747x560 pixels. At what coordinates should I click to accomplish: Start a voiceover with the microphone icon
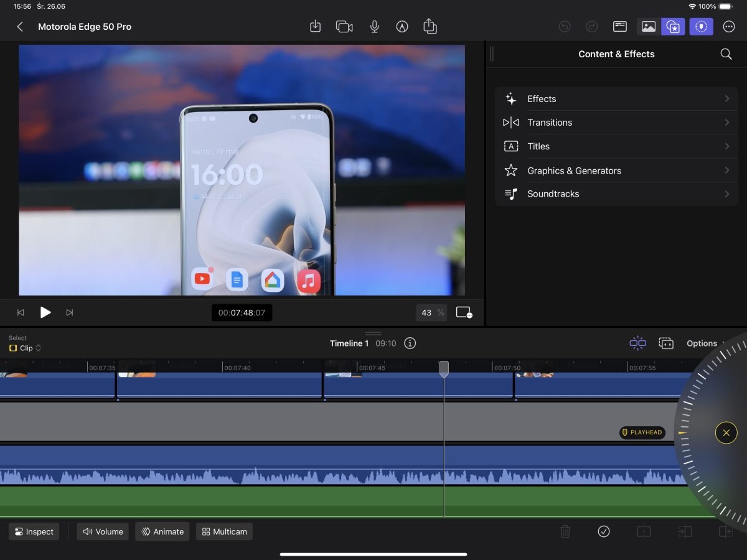click(x=374, y=27)
